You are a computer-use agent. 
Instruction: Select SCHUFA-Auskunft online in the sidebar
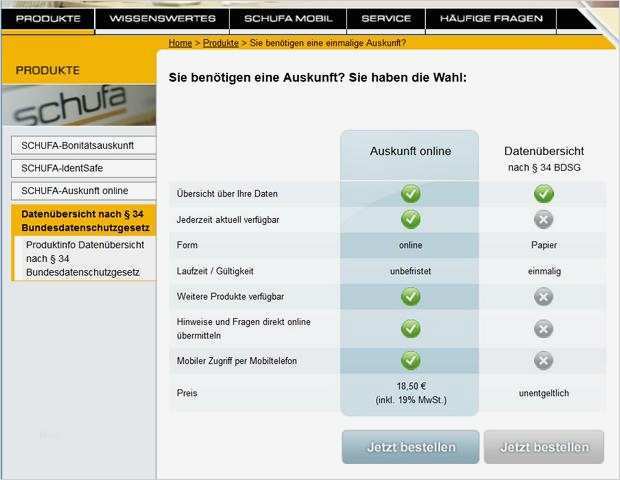[x=83, y=191]
